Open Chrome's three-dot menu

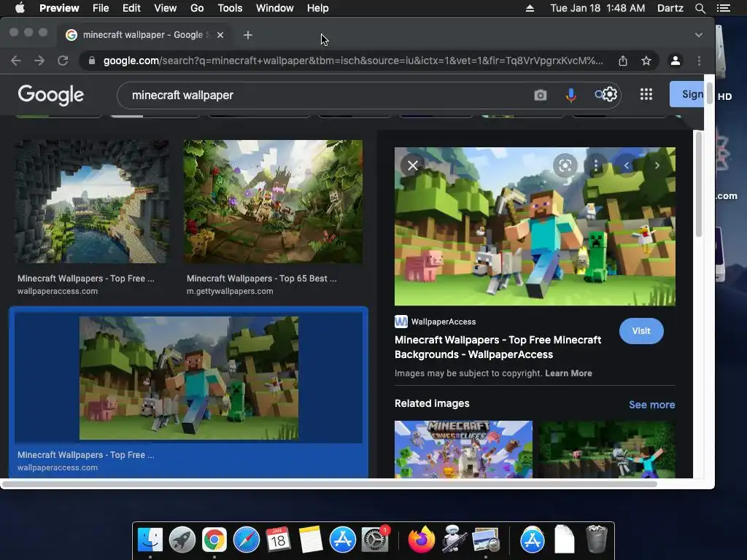point(699,61)
